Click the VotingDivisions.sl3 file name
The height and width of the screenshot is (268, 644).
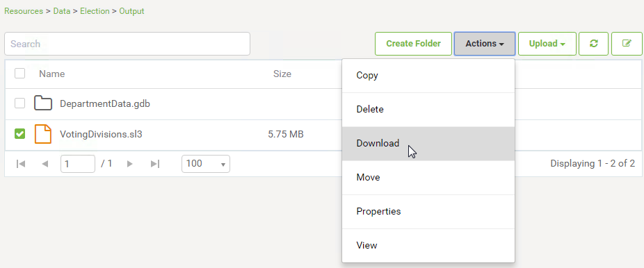click(x=101, y=134)
